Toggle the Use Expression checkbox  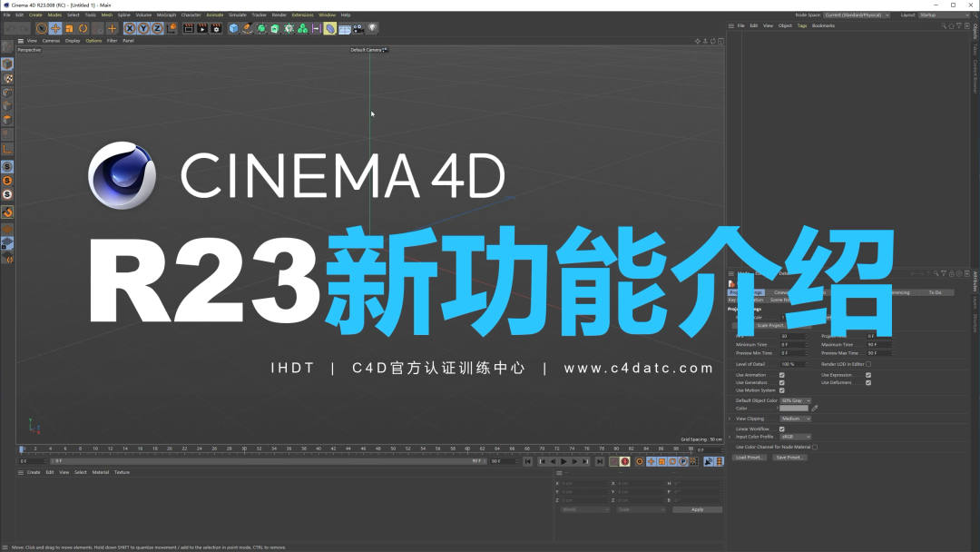[x=868, y=375]
